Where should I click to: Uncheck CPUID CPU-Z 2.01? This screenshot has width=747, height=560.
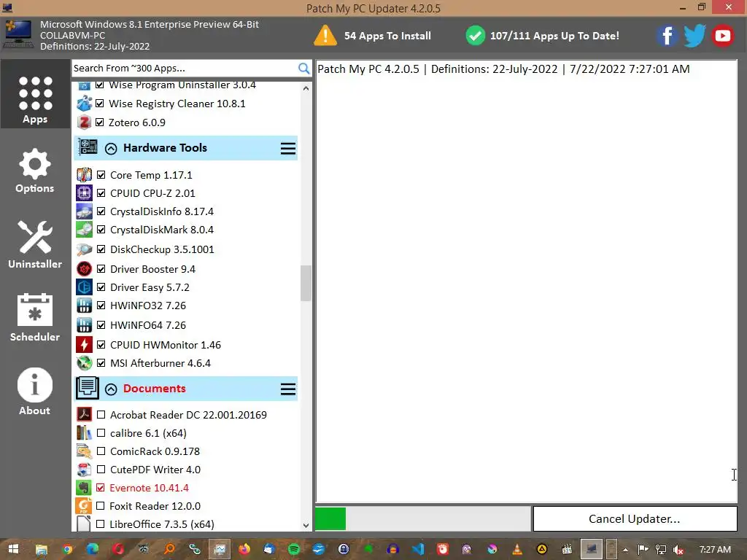(x=101, y=192)
